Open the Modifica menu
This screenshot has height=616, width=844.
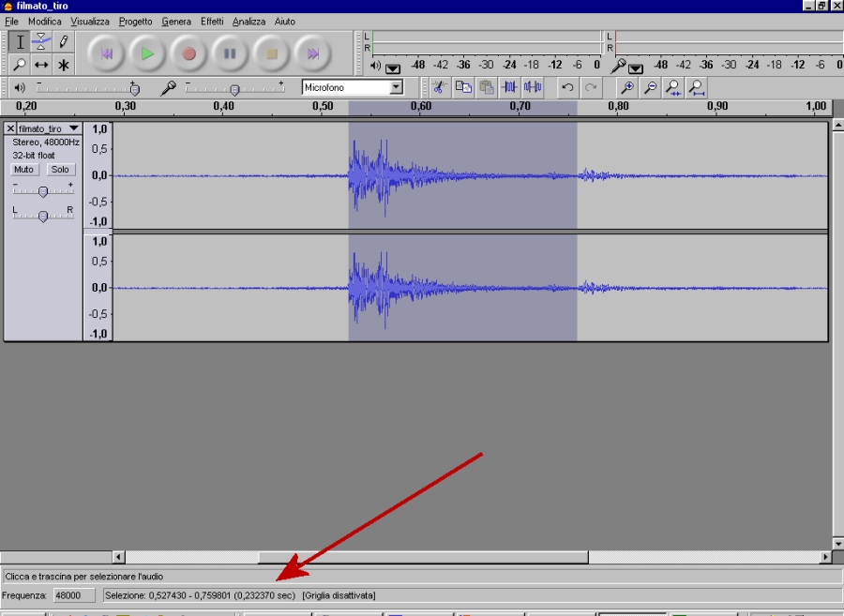coord(45,22)
